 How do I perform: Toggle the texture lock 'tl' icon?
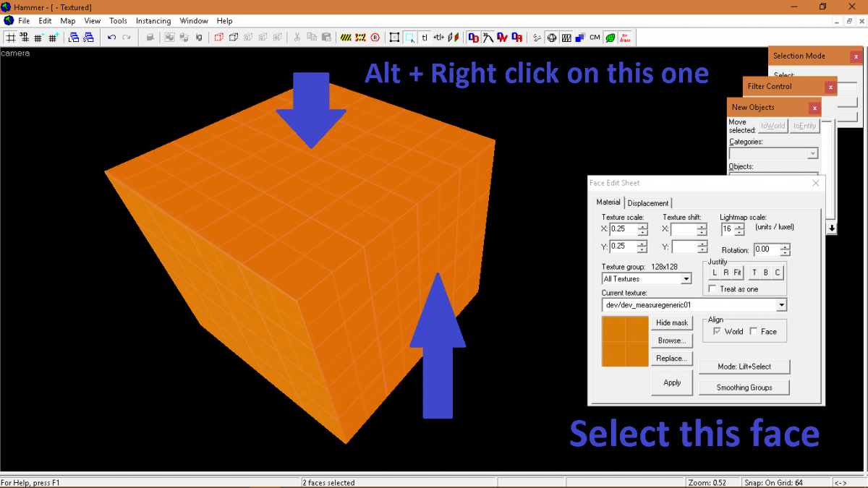424,37
